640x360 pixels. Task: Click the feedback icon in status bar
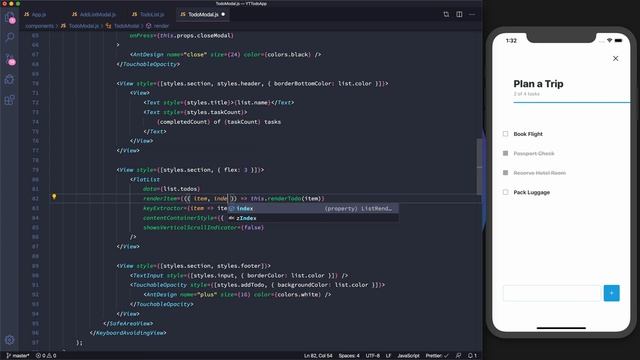coord(458,356)
